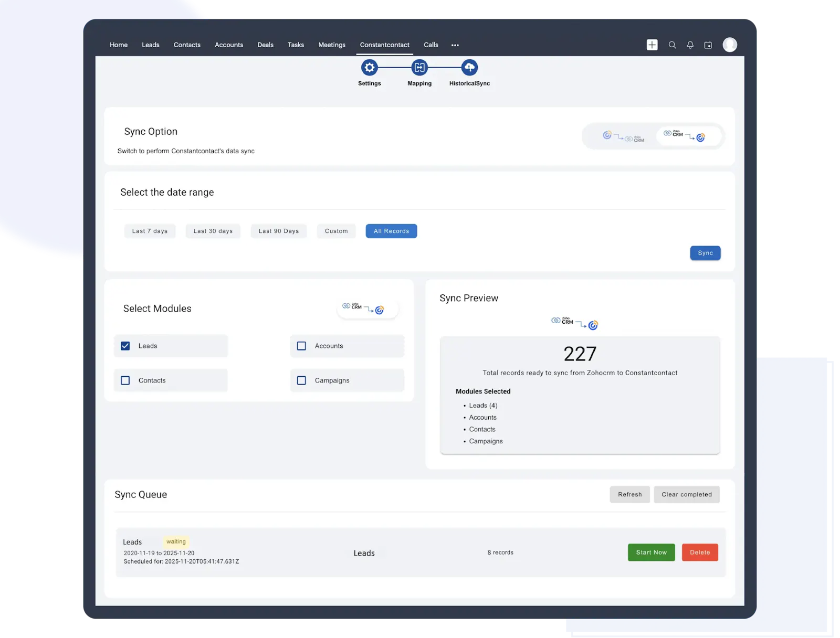Image resolution: width=840 pixels, height=638 pixels.
Task: Click sync direction badge in Select Modules
Action: click(367, 309)
